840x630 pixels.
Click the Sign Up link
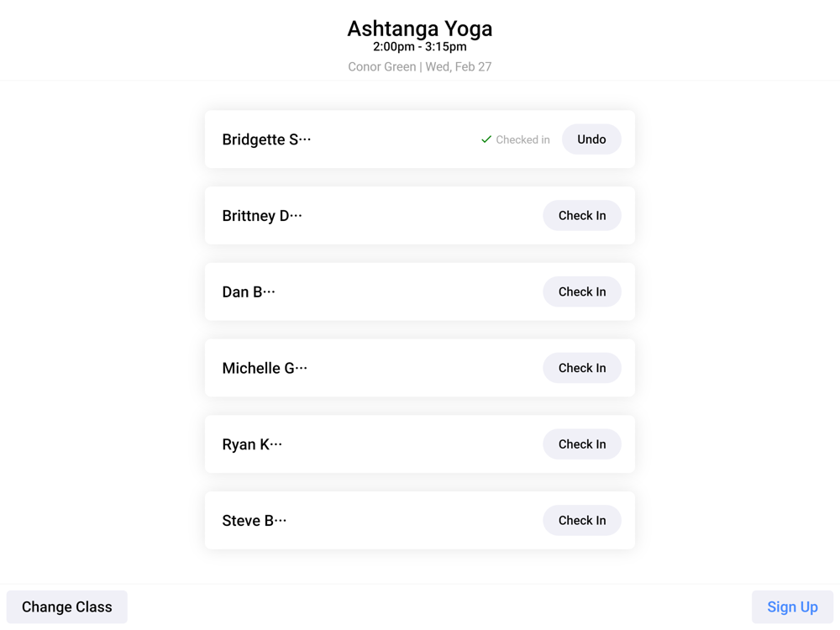[x=792, y=606]
